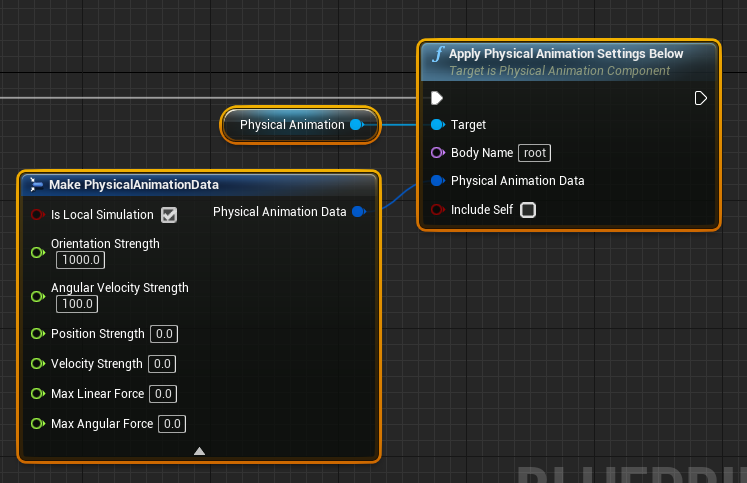
Task: Click the Body Name input pin
Action: (438, 153)
